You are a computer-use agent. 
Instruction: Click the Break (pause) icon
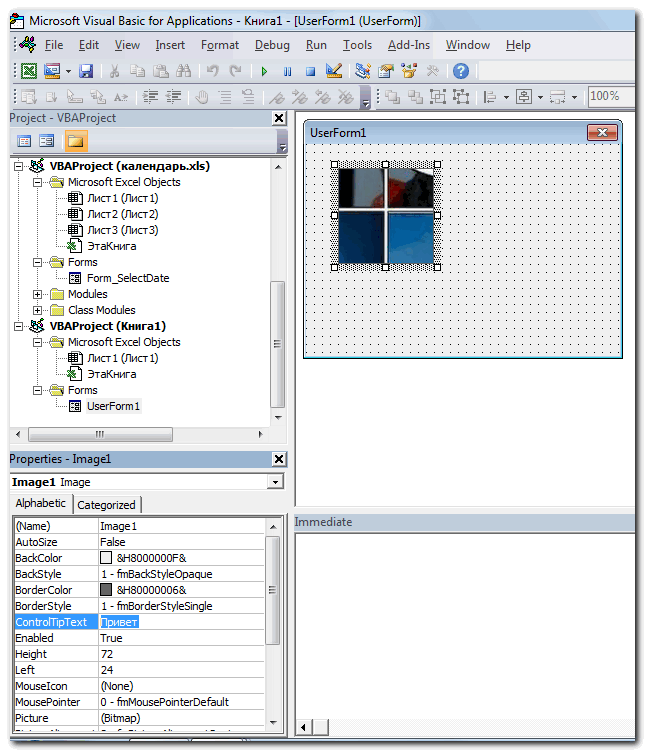point(287,71)
